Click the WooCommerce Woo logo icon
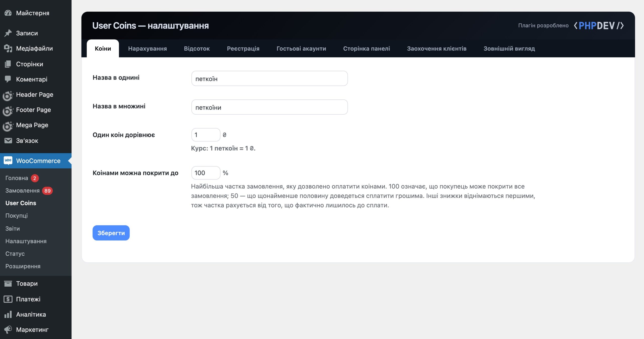This screenshot has width=644, height=339. (8, 161)
